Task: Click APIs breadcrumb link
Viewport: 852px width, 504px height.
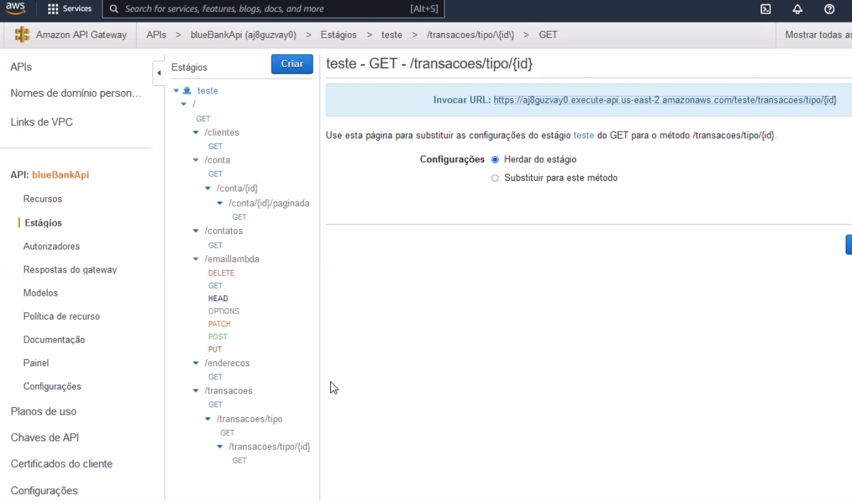Action: [x=156, y=35]
